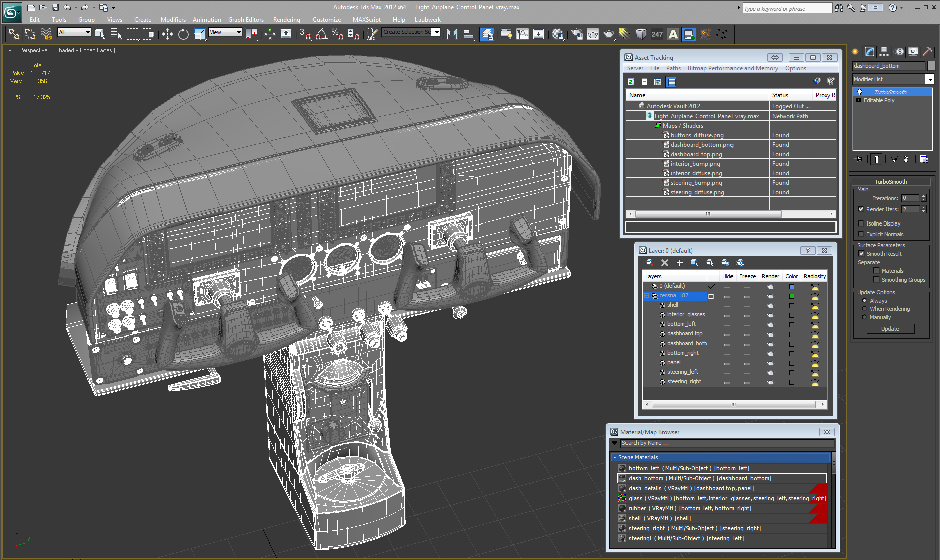Click Delete layer X icon

pos(665,263)
